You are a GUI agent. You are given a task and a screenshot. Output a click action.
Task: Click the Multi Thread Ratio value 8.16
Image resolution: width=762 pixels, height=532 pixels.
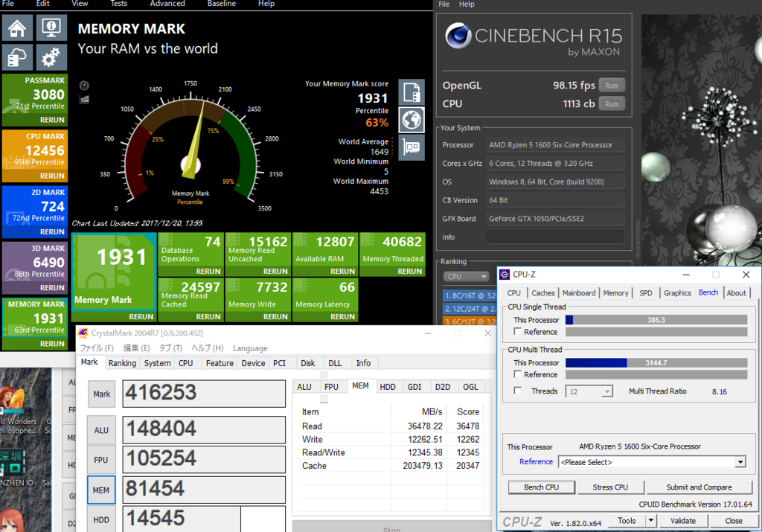coord(720,391)
